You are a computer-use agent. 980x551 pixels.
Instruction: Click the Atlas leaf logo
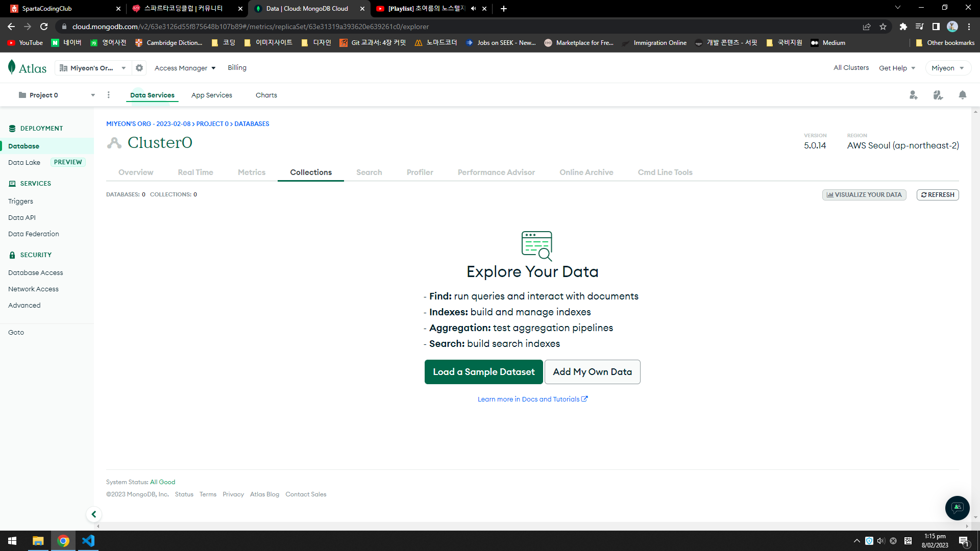12,67
